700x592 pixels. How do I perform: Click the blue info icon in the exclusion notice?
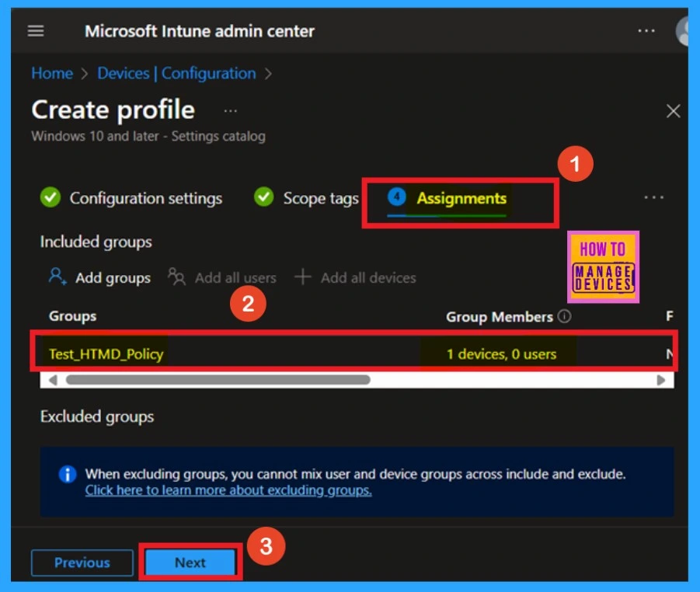68,474
